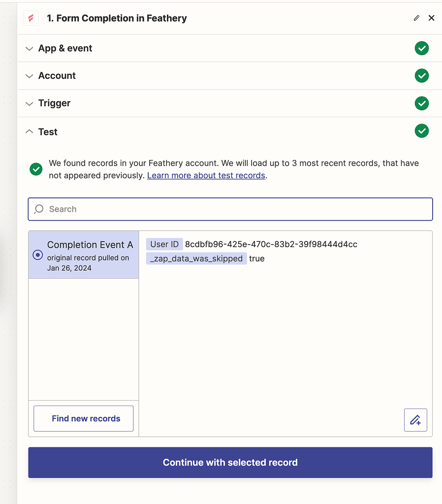This screenshot has height=504, width=442.
Task: Open the Learn more about test records link
Action: pos(206,175)
